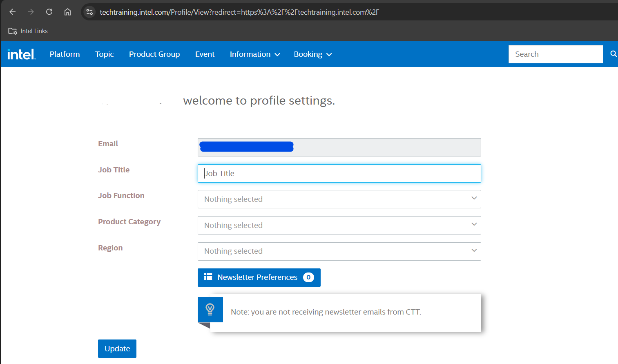Click the Intel logo
618x364 pixels.
(22, 54)
